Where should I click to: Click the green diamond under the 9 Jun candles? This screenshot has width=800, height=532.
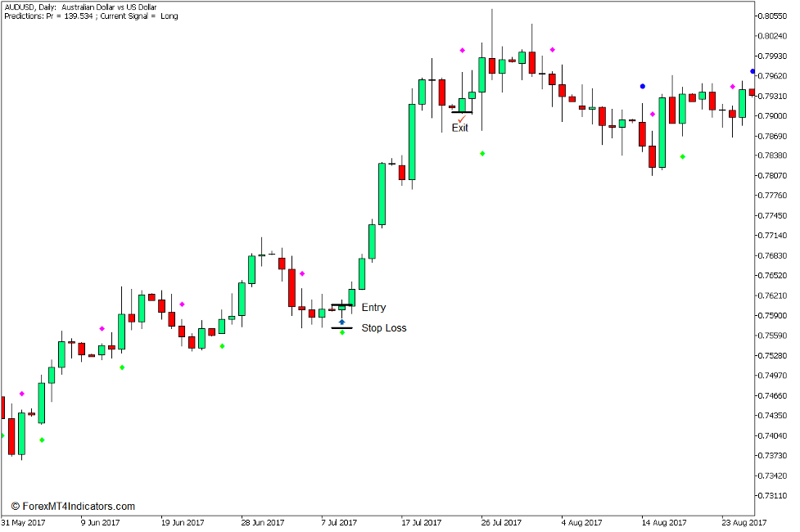pos(122,367)
